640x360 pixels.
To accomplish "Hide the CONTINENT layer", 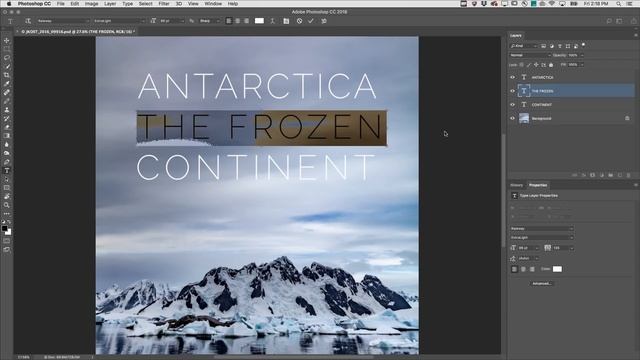I will point(513,104).
